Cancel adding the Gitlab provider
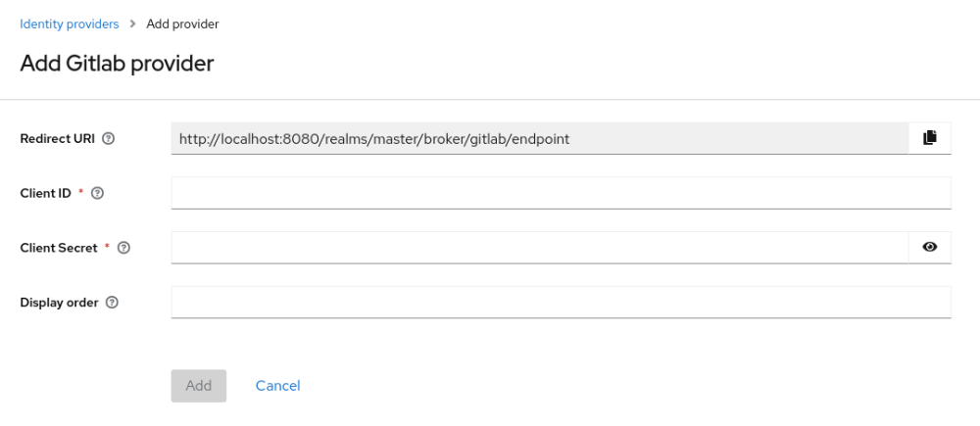Image resolution: width=980 pixels, height=426 pixels. [277, 386]
